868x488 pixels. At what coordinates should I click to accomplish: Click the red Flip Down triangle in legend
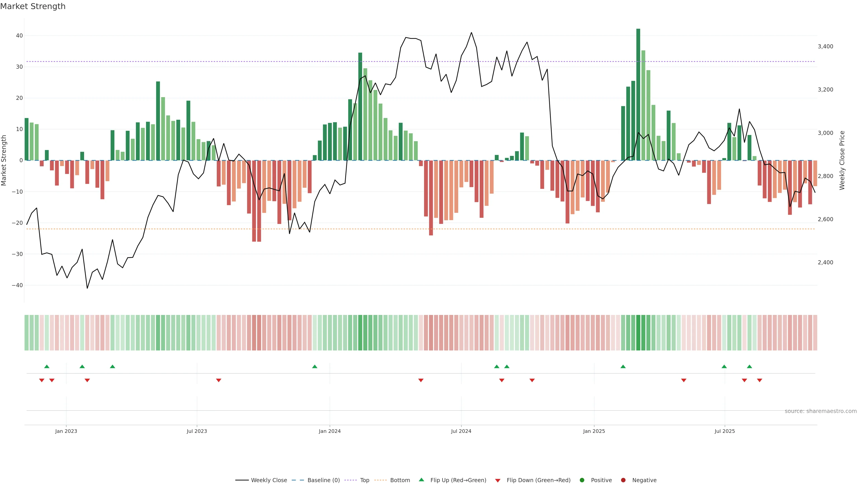tap(498, 480)
